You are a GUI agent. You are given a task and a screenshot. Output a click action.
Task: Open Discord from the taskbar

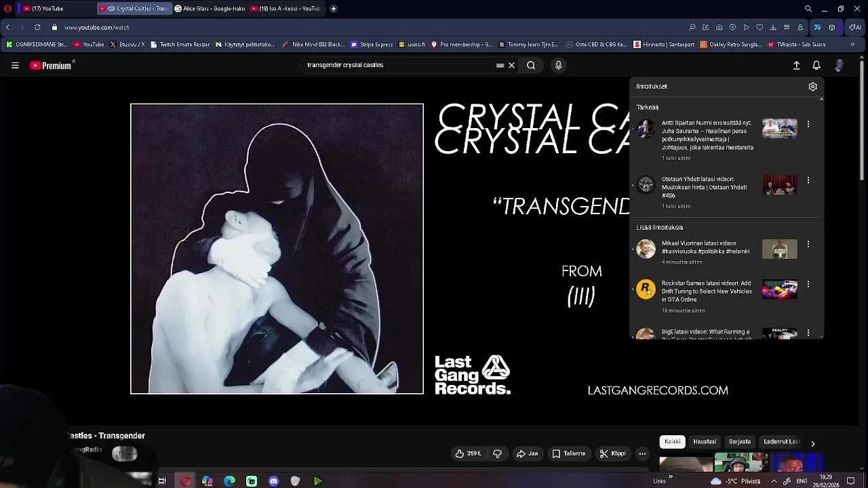point(273,481)
